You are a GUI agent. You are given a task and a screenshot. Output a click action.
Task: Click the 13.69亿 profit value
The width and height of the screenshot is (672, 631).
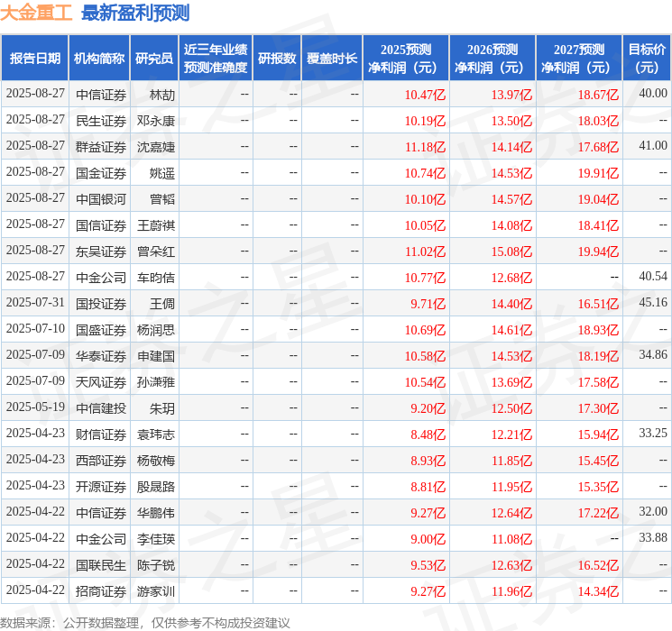click(511, 382)
